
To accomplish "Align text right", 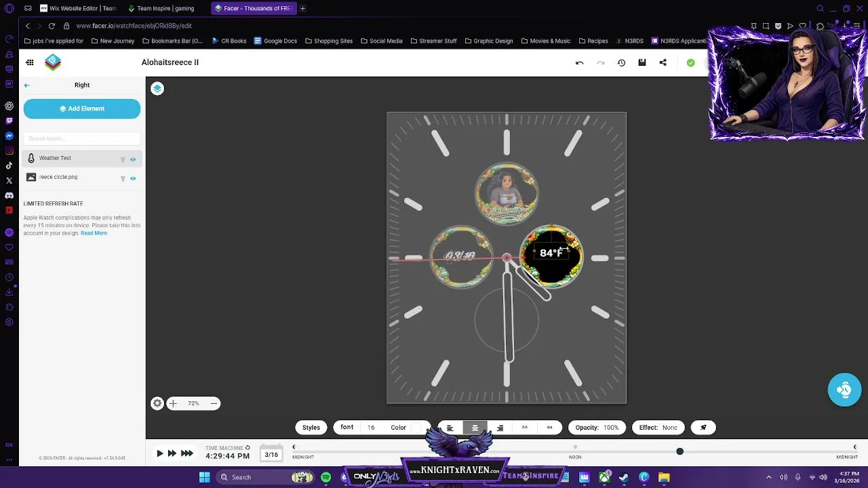I will 500,428.
